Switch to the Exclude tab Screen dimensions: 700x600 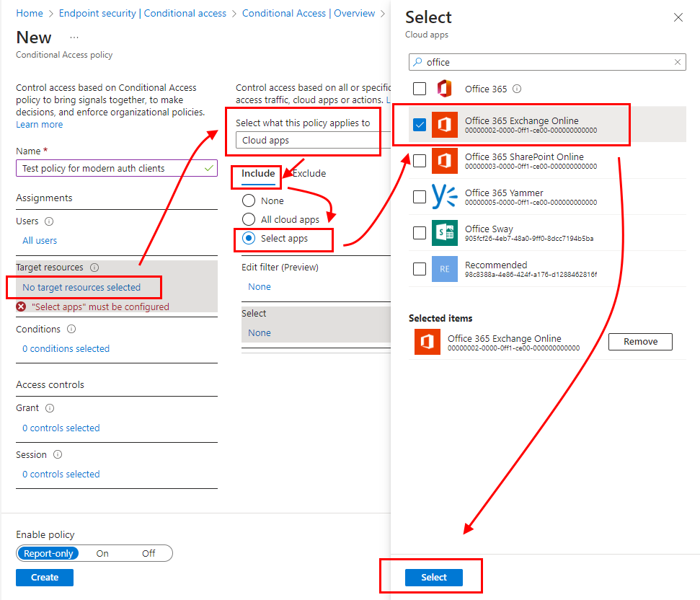[309, 173]
